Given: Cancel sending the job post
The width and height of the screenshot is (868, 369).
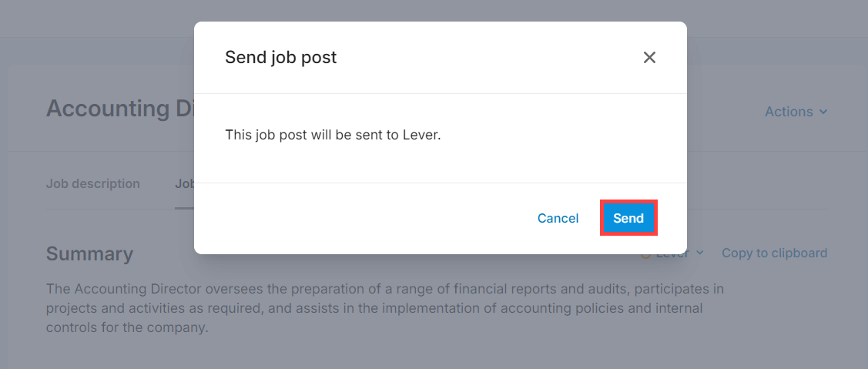Looking at the screenshot, I should click(x=558, y=218).
